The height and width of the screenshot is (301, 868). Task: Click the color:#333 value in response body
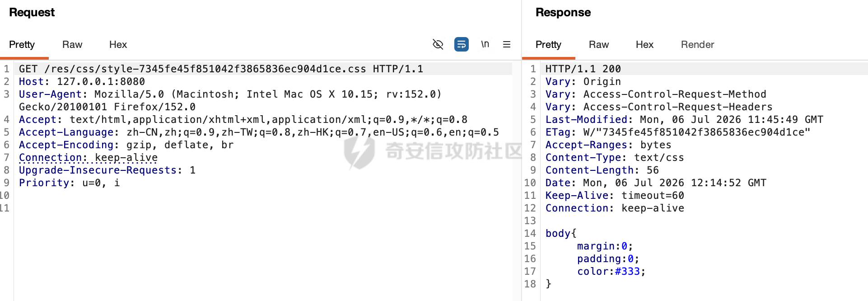click(x=611, y=271)
